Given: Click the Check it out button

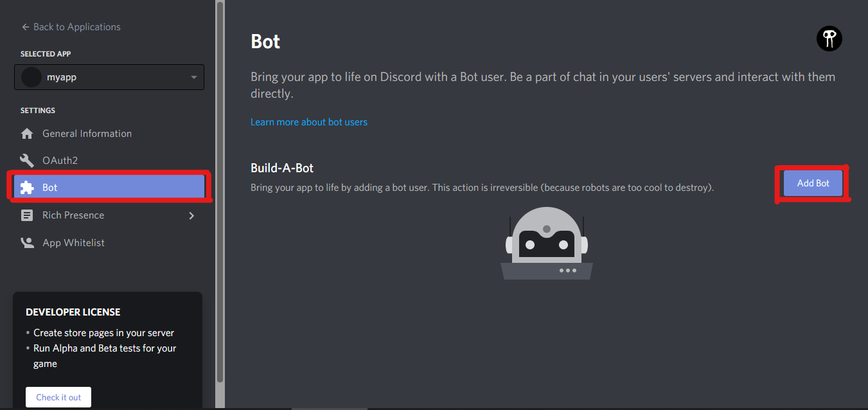Looking at the screenshot, I should [58, 397].
